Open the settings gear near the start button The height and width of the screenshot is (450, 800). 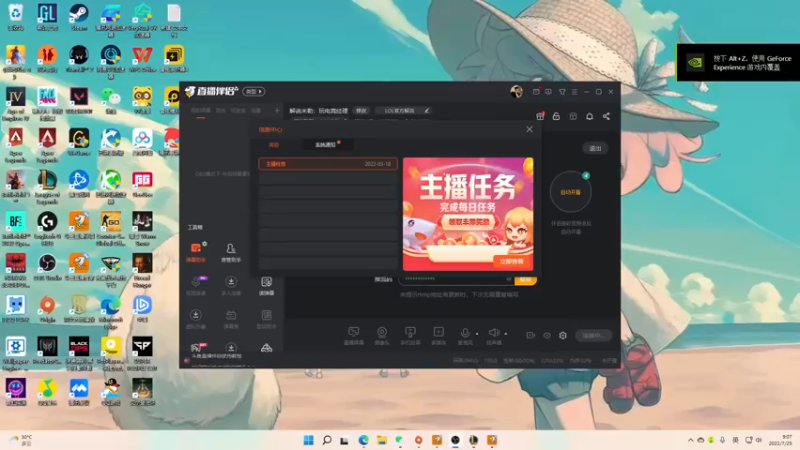point(563,335)
